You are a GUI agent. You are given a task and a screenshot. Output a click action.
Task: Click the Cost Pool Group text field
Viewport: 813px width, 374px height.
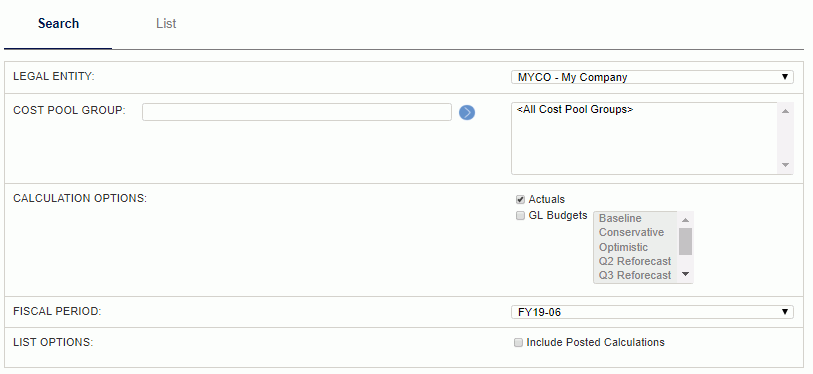point(297,112)
